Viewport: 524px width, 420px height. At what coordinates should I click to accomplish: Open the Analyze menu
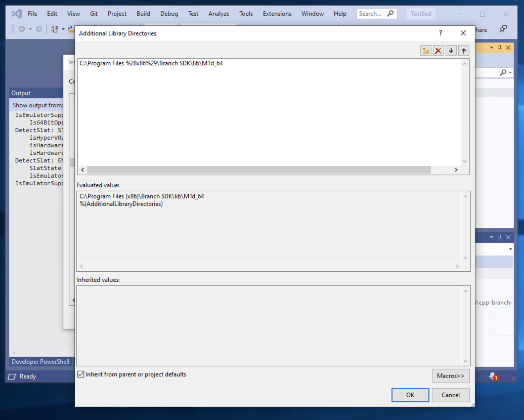click(219, 14)
